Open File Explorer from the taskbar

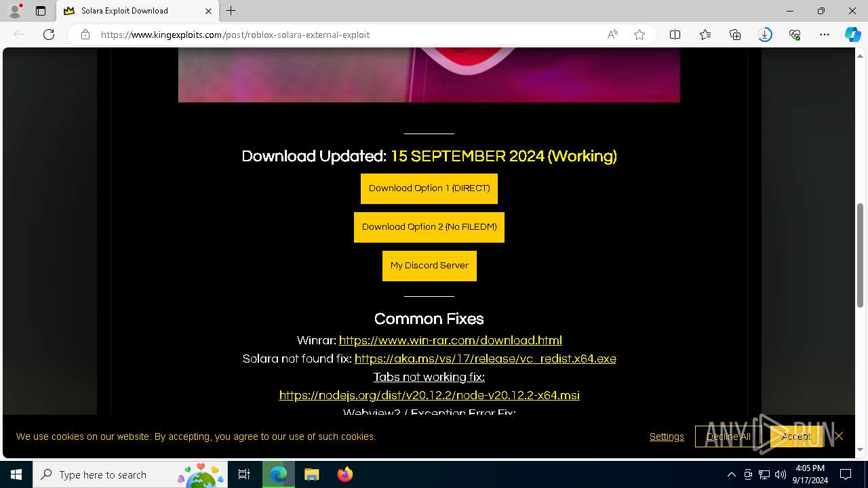pyautogui.click(x=311, y=474)
